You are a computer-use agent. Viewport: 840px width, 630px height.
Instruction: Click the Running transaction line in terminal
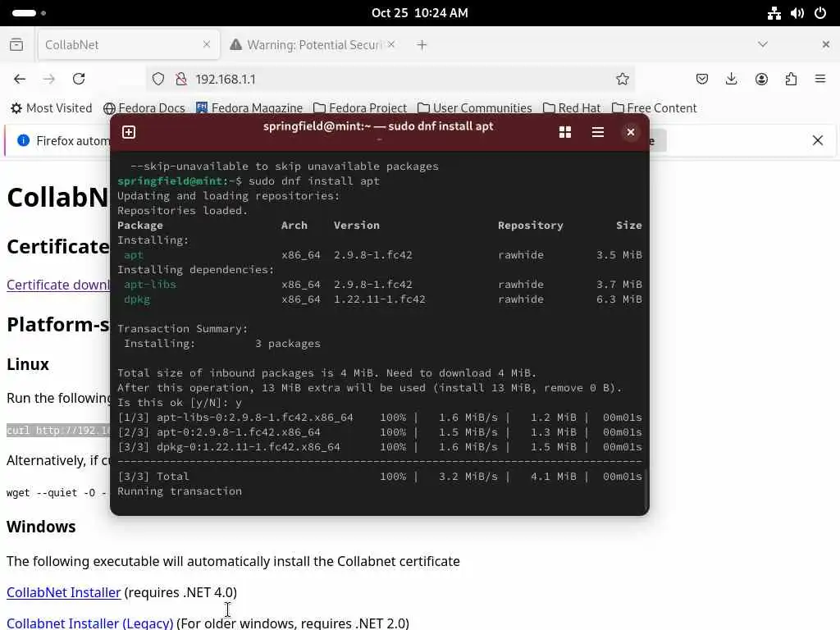point(180,491)
